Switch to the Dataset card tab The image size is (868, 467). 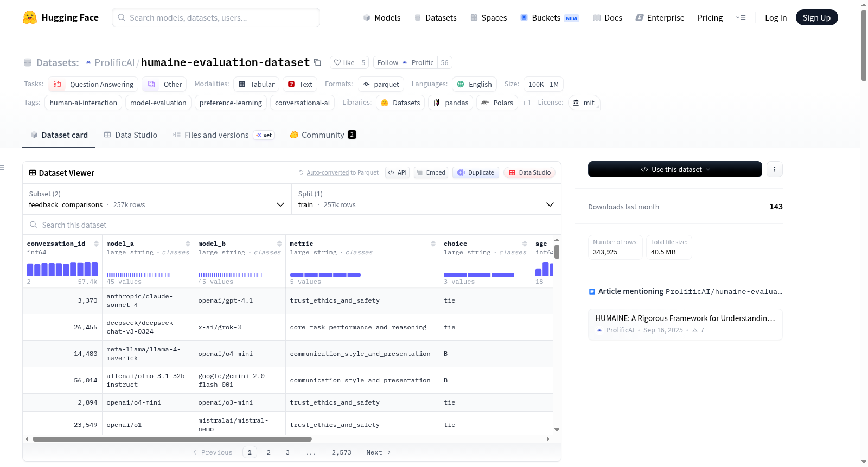59,135
